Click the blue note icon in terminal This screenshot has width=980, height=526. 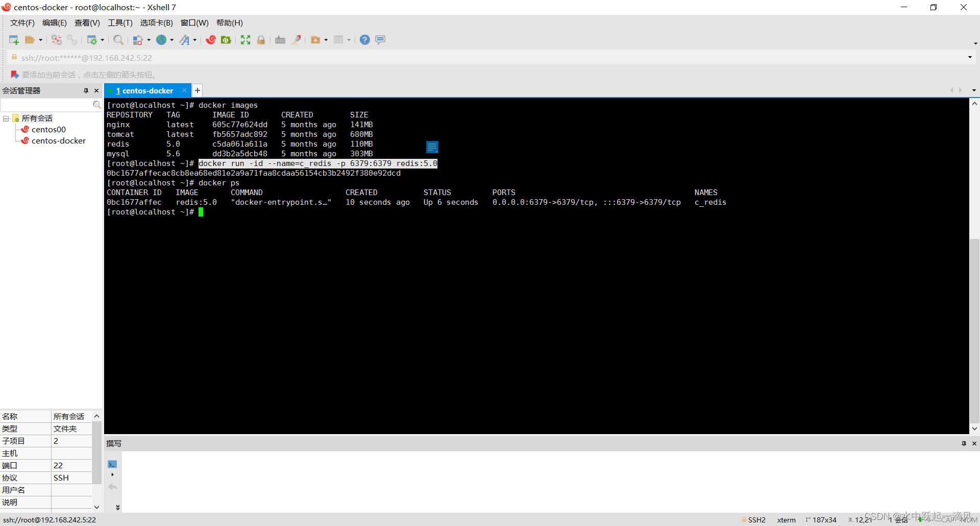tap(432, 147)
